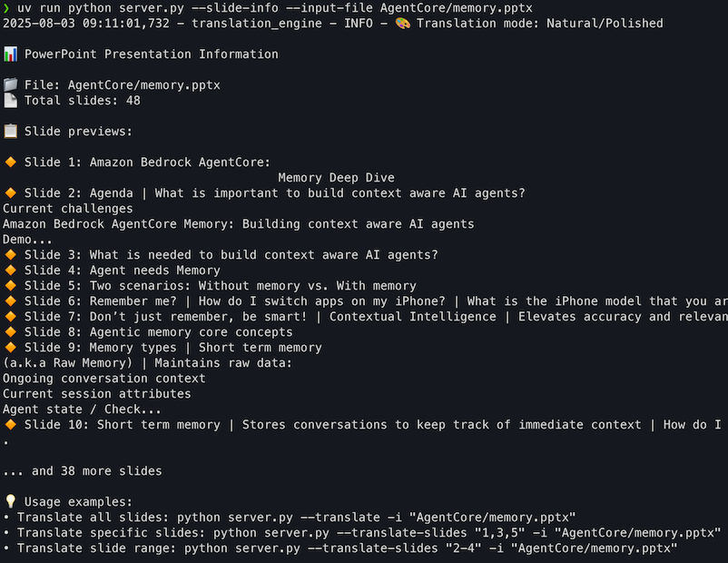
Task: Click 'Total slides: 48' text
Action: [83, 100]
